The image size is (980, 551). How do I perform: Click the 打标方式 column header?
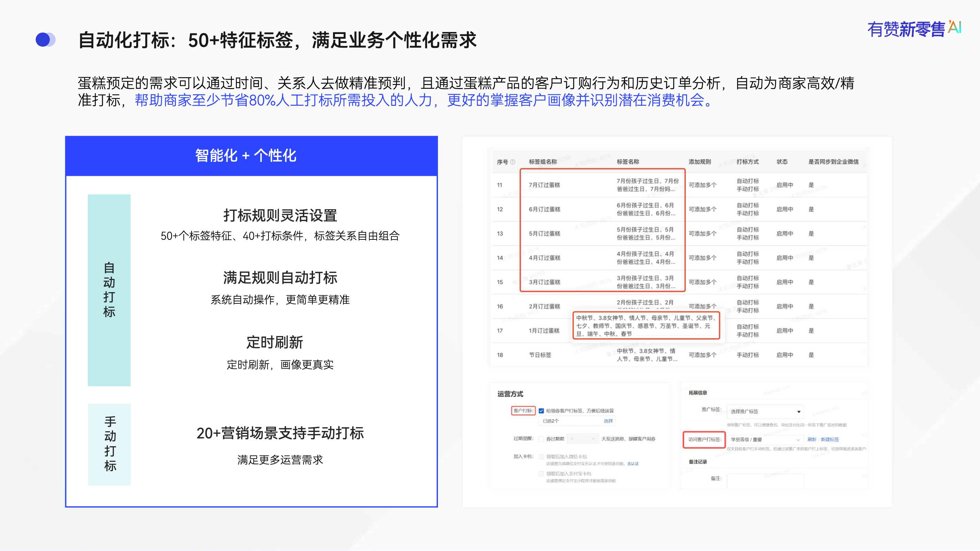(748, 162)
